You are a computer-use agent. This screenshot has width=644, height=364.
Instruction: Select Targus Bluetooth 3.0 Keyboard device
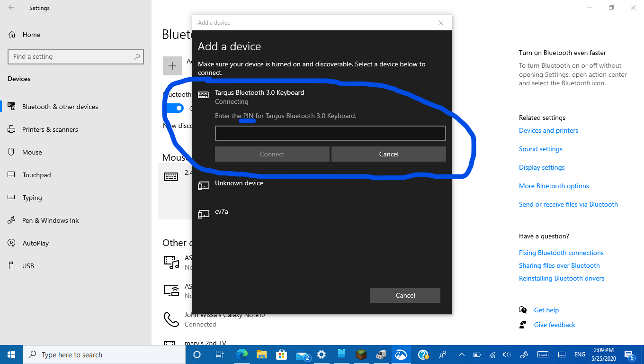click(259, 93)
